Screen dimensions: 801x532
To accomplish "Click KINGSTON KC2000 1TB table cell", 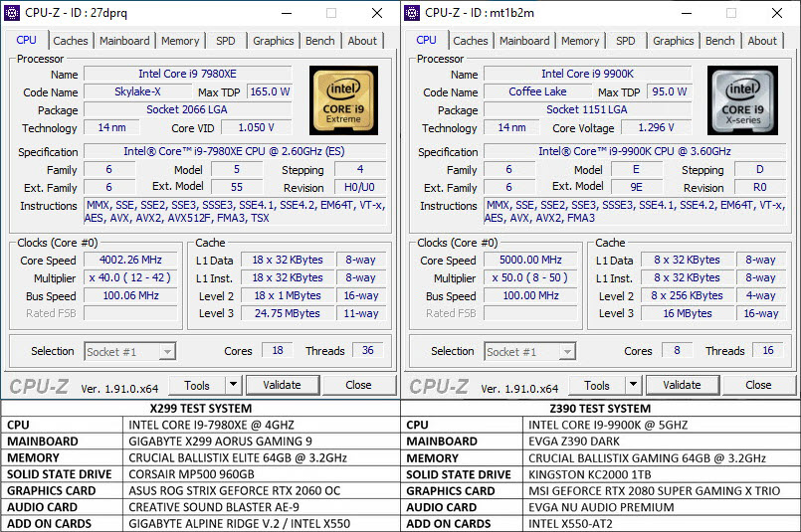I will (x=662, y=474).
